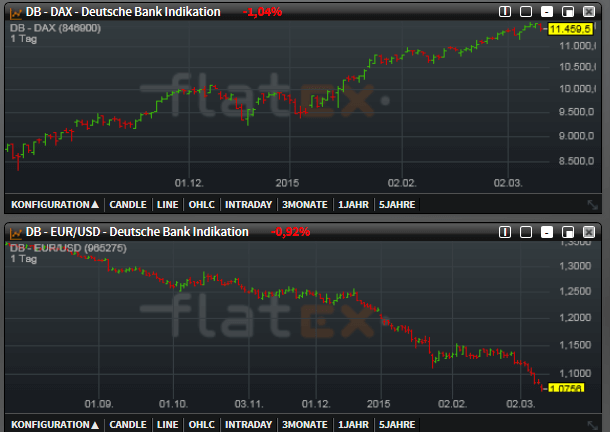Minimize the DAX chart window
This screenshot has width=610, height=432.
[x=547, y=12]
